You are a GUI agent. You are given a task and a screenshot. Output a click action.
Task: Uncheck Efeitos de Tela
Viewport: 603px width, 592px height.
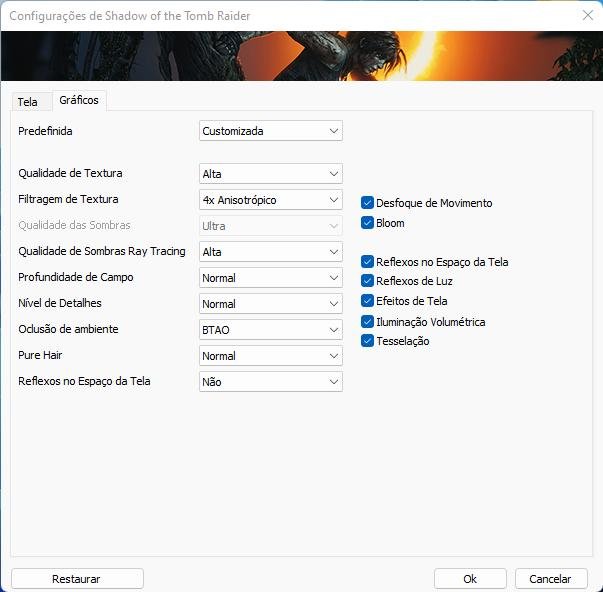click(x=367, y=301)
